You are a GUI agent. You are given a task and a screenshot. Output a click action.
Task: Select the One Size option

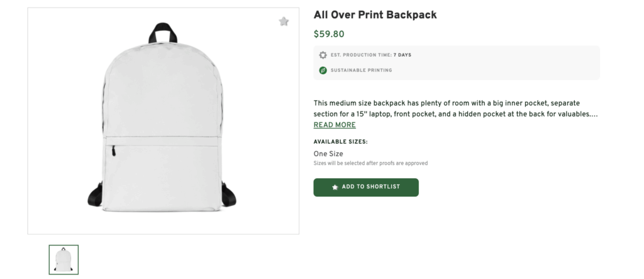[328, 154]
